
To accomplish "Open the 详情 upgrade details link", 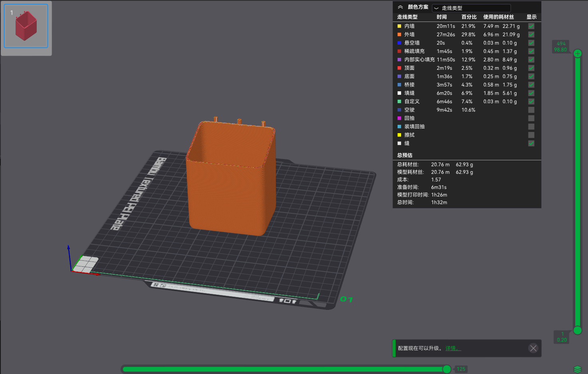I will coord(453,348).
